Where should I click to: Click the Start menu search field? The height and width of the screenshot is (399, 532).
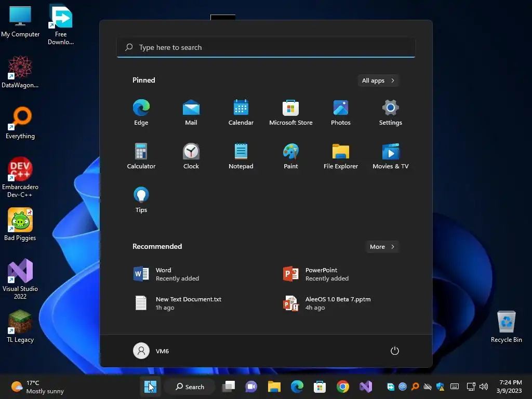tap(266, 47)
